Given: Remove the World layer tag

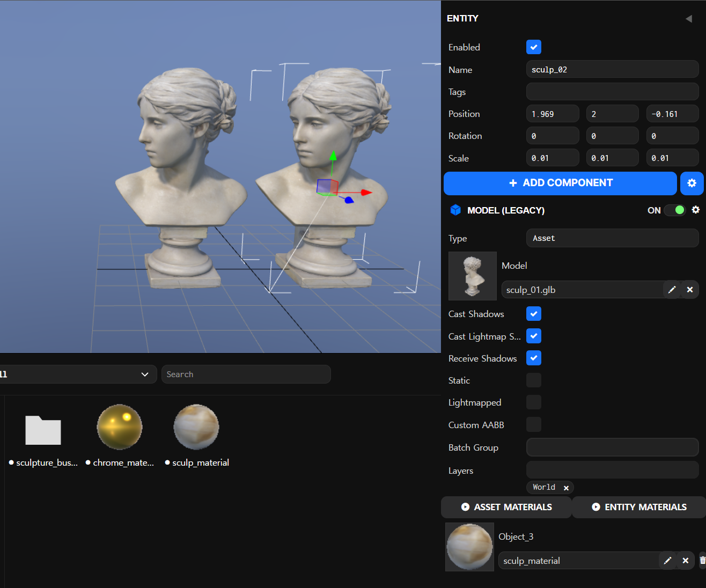Looking at the screenshot, I should click(566, 487).
